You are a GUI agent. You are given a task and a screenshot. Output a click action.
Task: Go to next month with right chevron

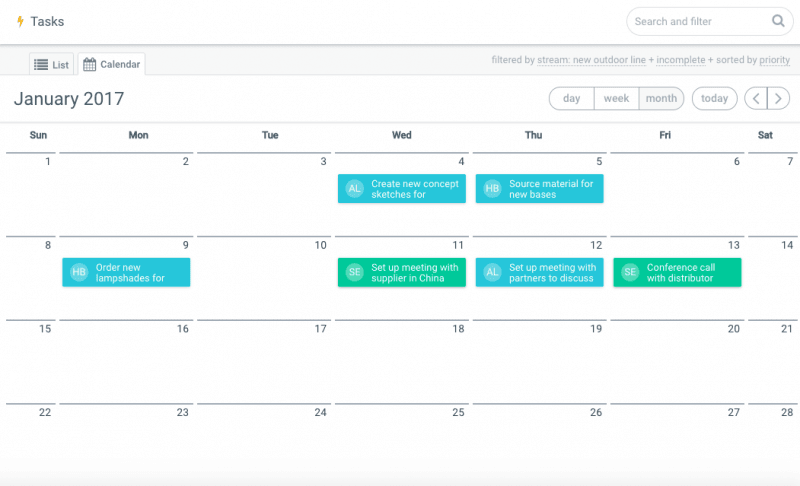tap(778, 98)
